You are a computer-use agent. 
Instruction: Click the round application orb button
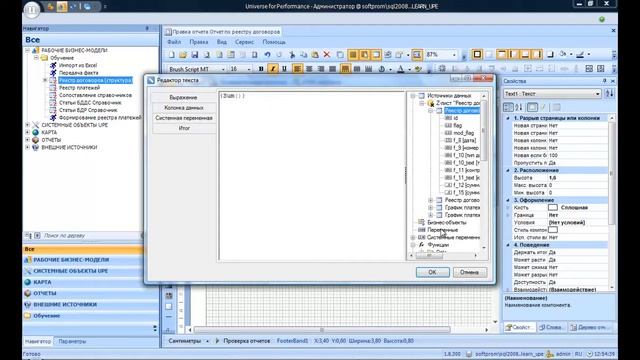pos(32,9)
